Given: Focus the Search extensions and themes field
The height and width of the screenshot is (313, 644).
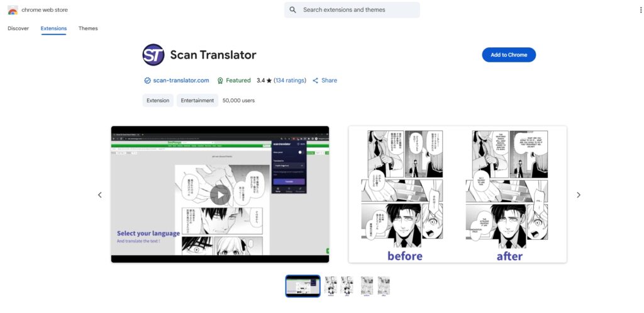Looking at the screenshot, I should click(x=352, y=10).
